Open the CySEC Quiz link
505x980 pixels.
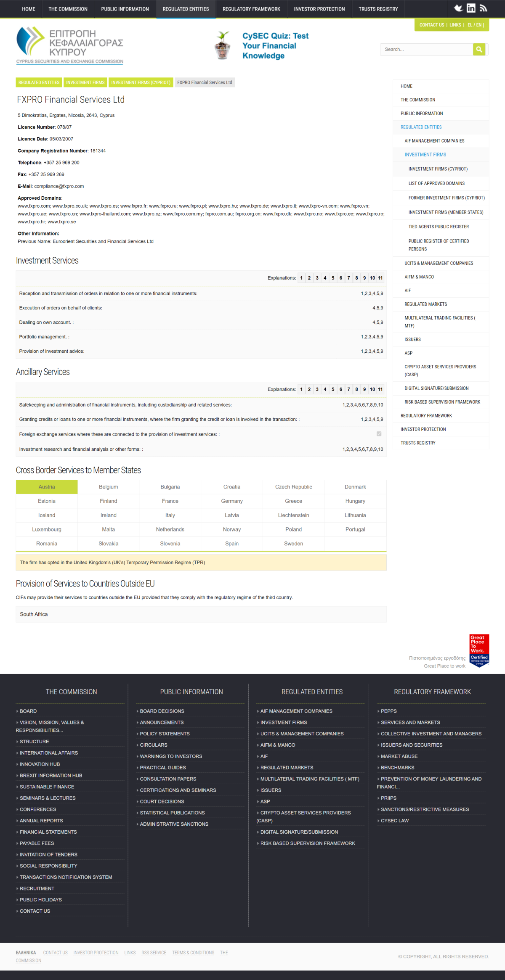pos(275,46)
